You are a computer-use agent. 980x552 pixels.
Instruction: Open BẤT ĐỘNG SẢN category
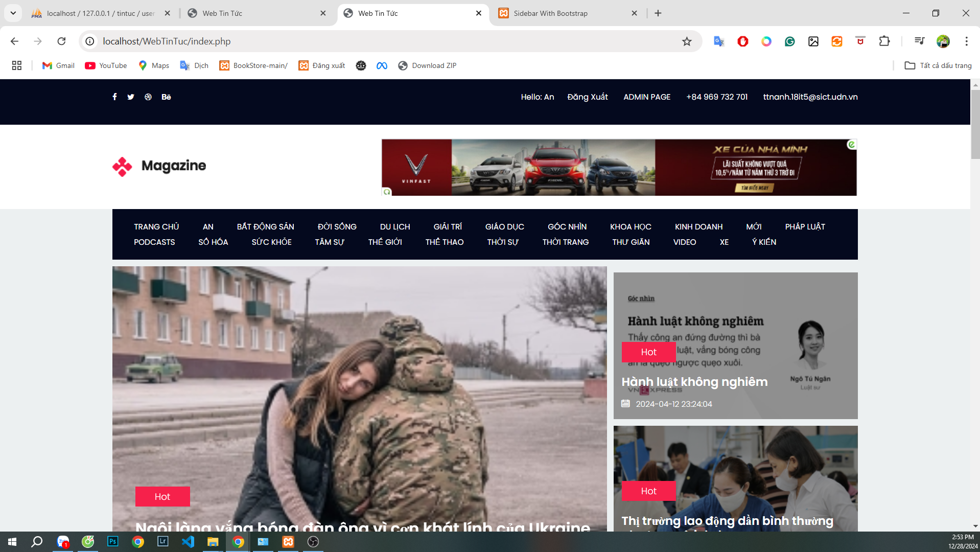(265, 227)
